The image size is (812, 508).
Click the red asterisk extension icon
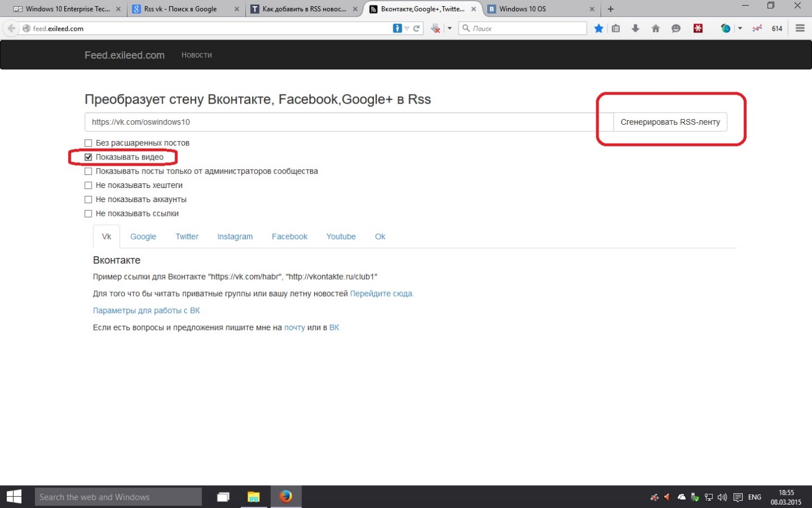pyautogui.click(x=698, y=28)
